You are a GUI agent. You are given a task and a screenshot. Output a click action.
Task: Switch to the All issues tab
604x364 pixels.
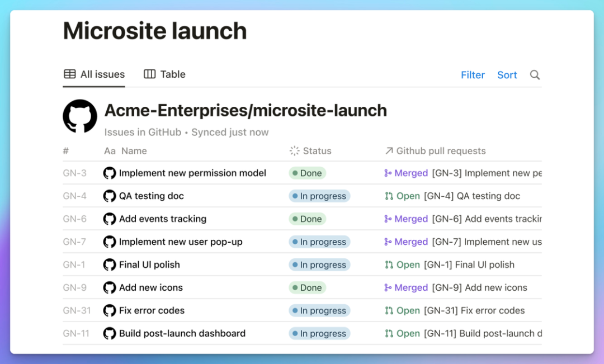[x=94, y=74]
